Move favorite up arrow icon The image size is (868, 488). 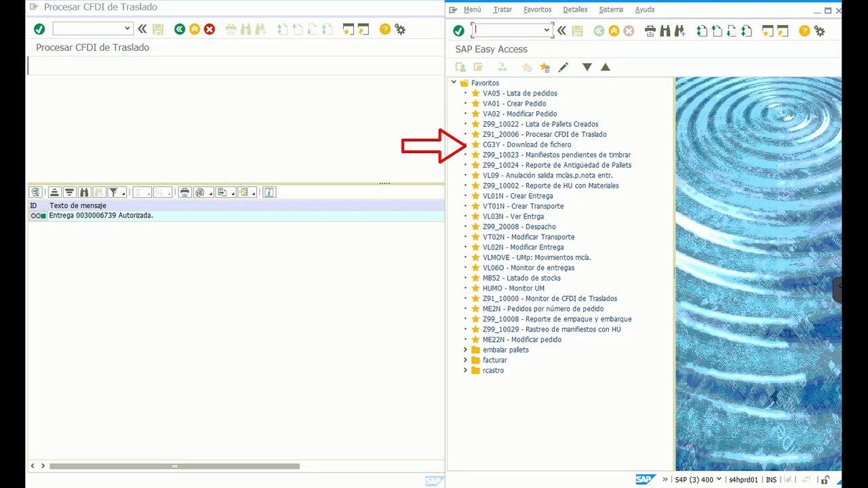(x=606, y=67)
